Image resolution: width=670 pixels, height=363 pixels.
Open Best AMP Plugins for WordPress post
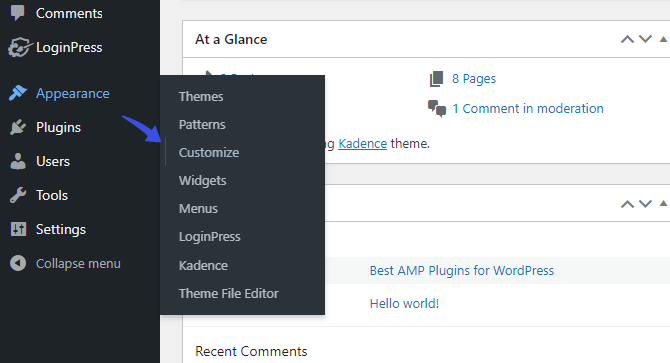pyautogui.click(x=461, y=270)
